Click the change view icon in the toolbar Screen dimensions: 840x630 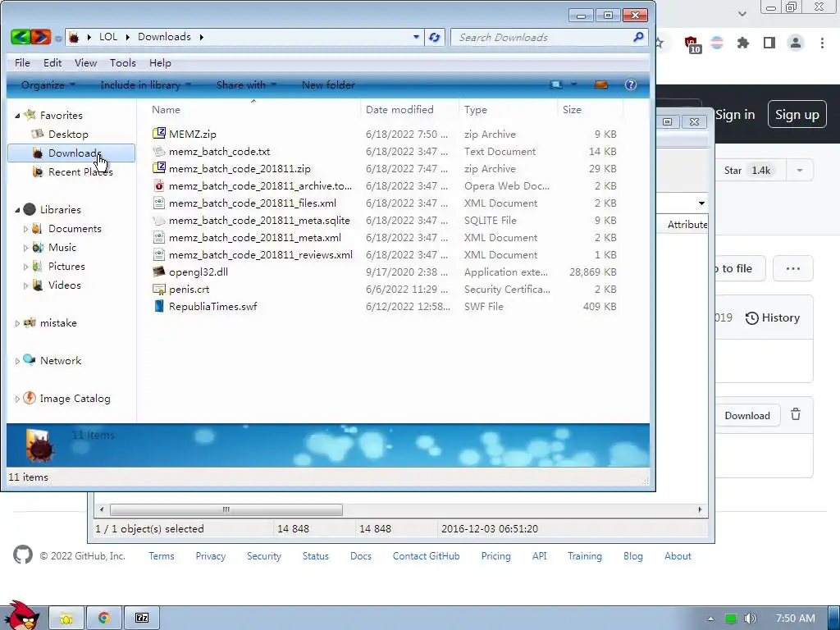556,84
